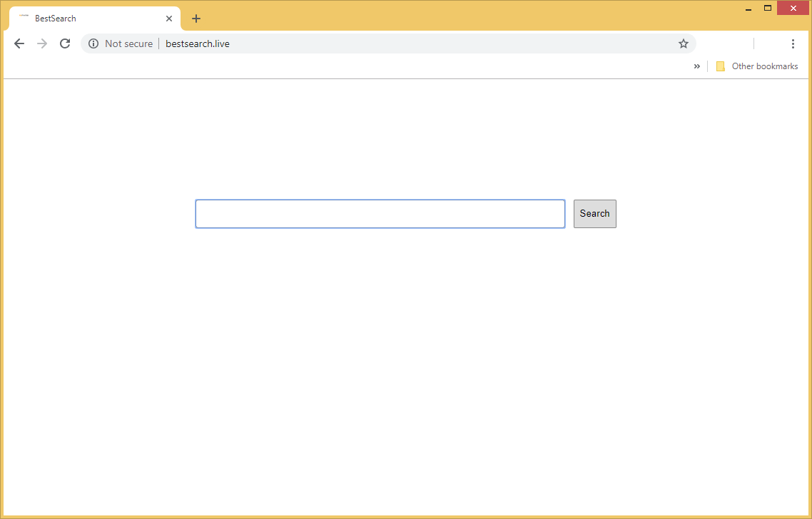Screen dimensions: 812x519
Task: Go back to the previous page
Action: (x=19, y=43)
